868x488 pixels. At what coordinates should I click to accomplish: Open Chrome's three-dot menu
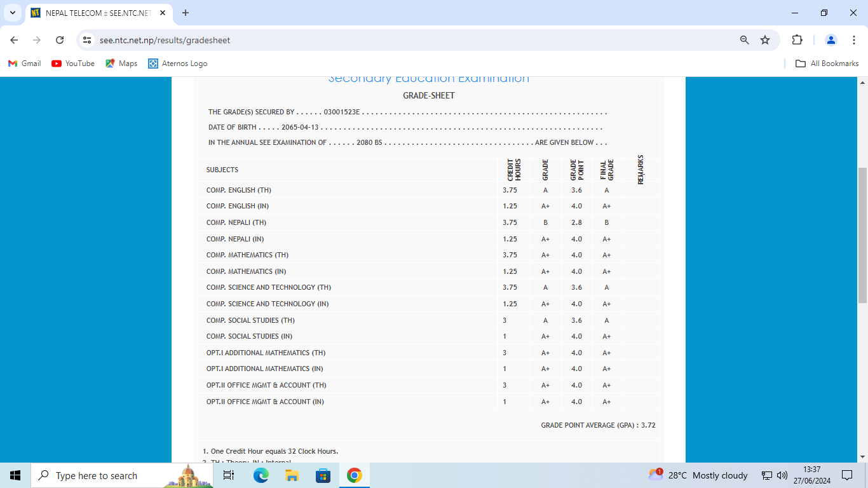click(x=854, y=40)
